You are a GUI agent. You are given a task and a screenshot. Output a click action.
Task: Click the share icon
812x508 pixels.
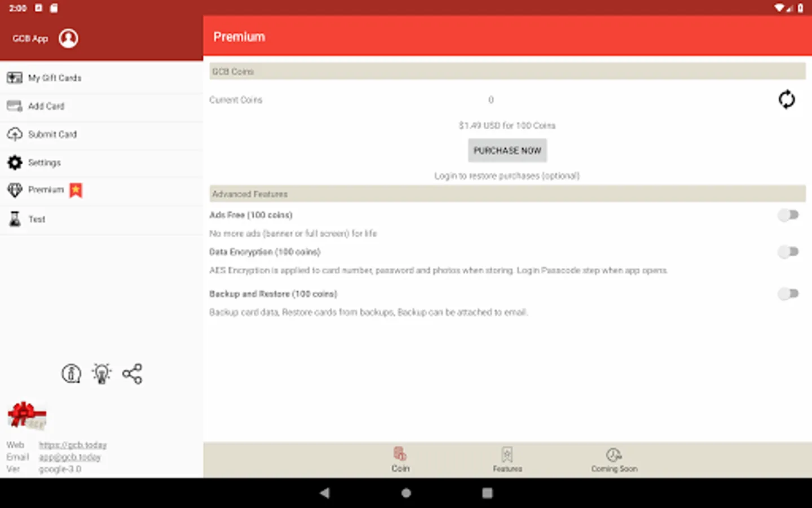coord(132,374)
